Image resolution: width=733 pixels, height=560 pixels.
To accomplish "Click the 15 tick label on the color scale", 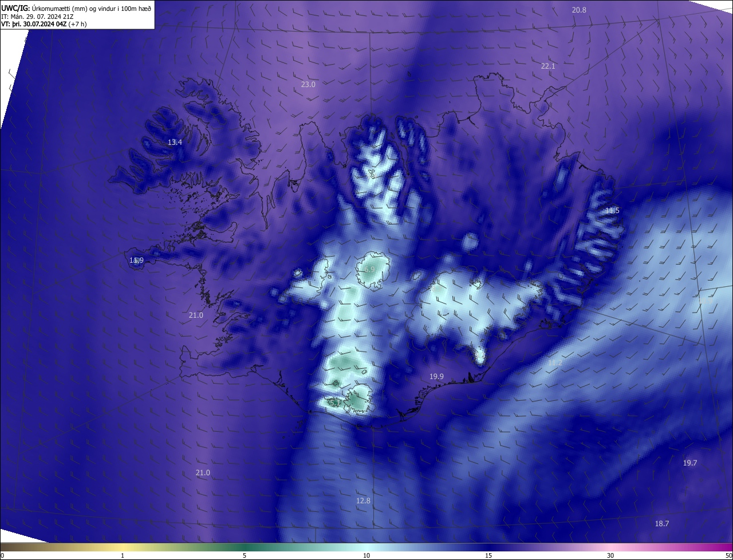I will pos(488,556).
